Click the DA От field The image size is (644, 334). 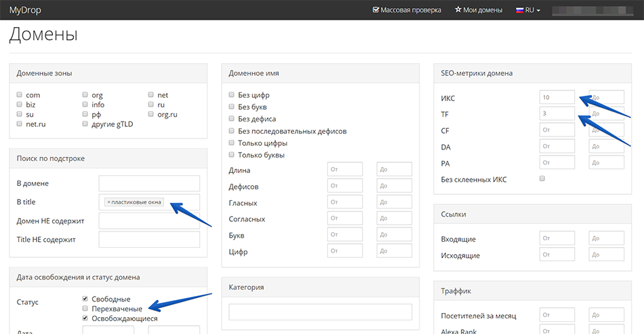(557, 146)
